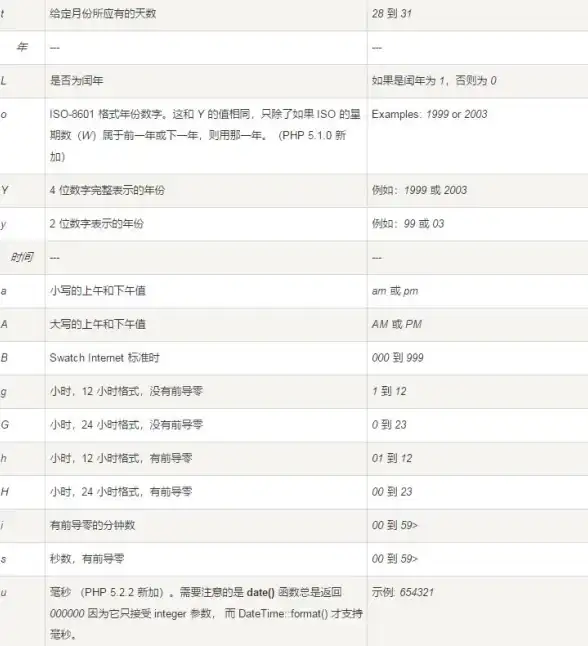Click the value '0 到 23'
588x646 pixels.
pyautogui.click(x=389, y=424)
